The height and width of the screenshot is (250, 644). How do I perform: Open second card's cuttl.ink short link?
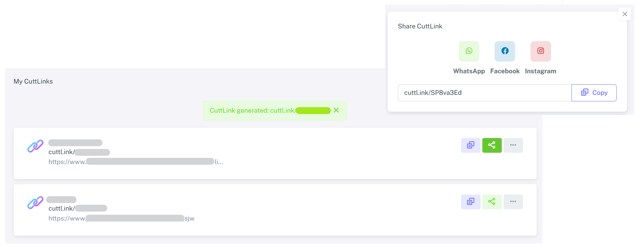(x=78, y=209)
